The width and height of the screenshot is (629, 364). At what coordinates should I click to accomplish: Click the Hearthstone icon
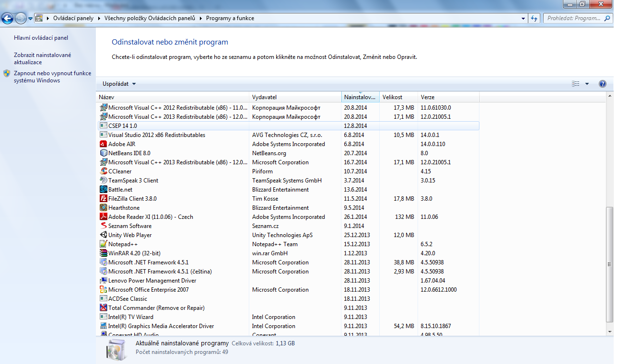103,208
